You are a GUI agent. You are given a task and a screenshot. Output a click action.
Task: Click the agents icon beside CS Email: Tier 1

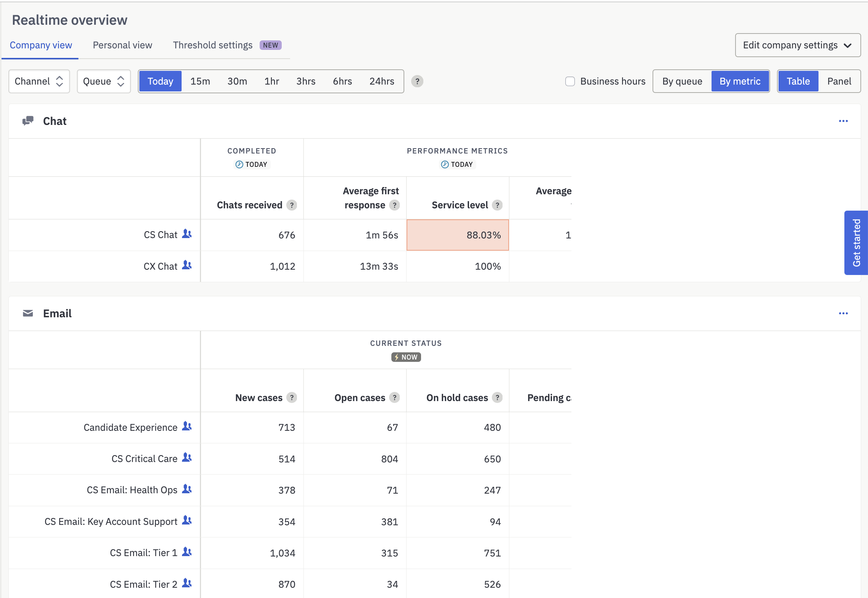(187, 552)
